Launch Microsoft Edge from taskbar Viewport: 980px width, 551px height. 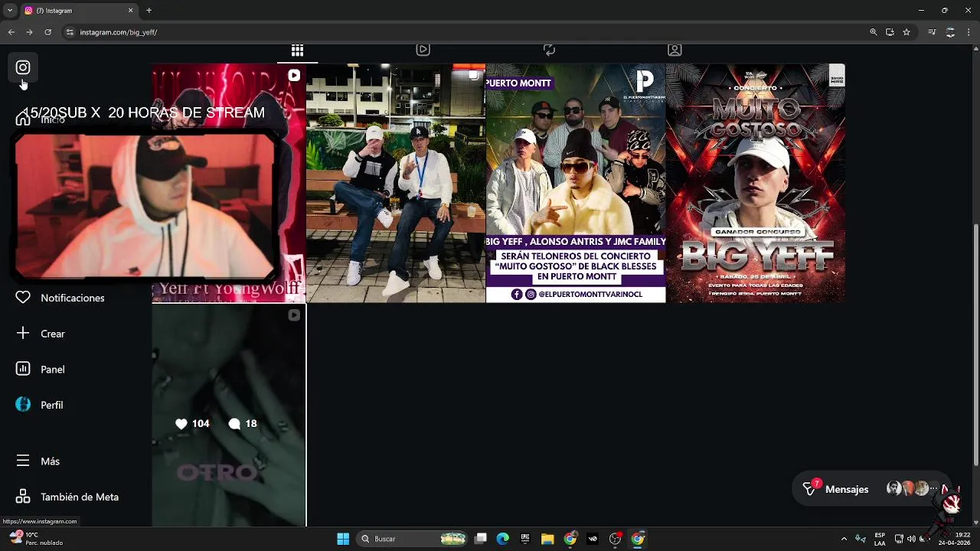point(502,539)
